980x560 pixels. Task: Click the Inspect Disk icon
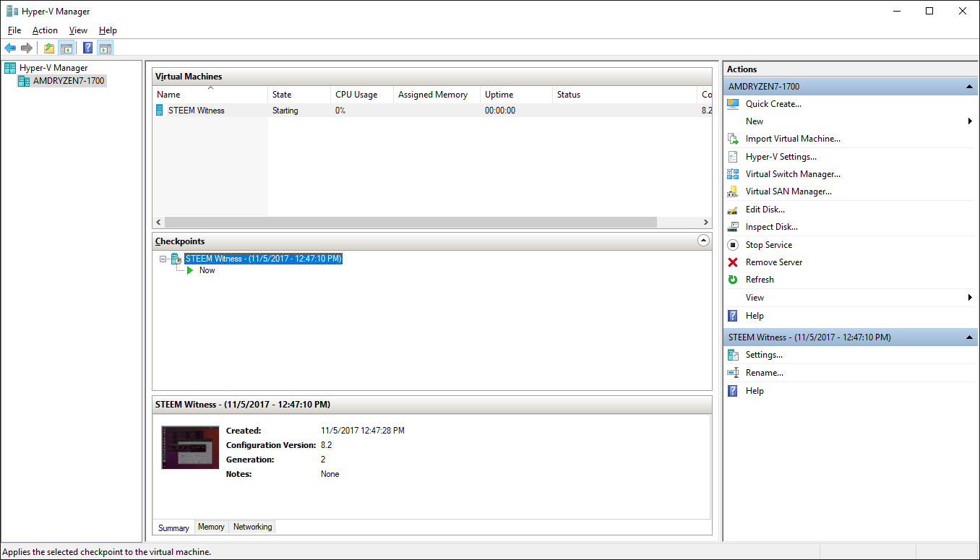(733, 227)
